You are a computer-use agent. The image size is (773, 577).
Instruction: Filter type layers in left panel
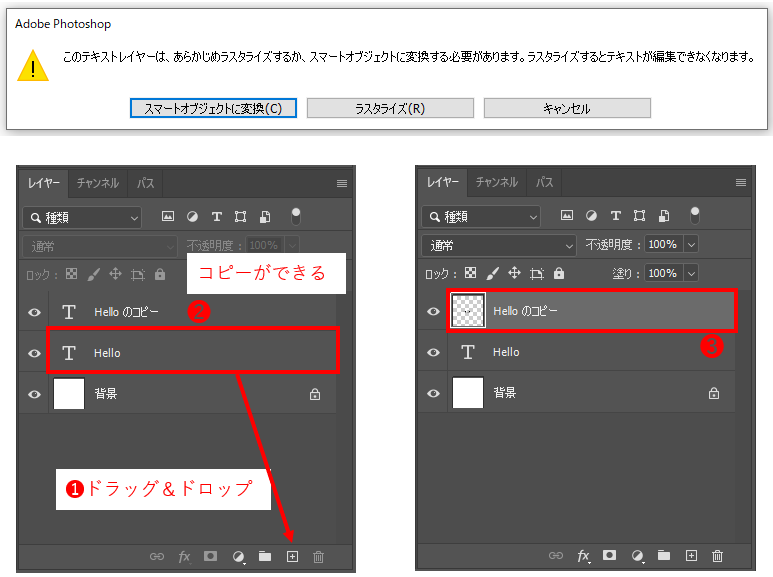[x=216, y=216]
